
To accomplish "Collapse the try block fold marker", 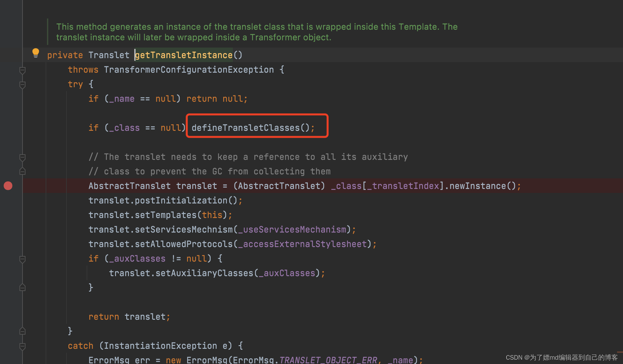I will tap(22, 85).
